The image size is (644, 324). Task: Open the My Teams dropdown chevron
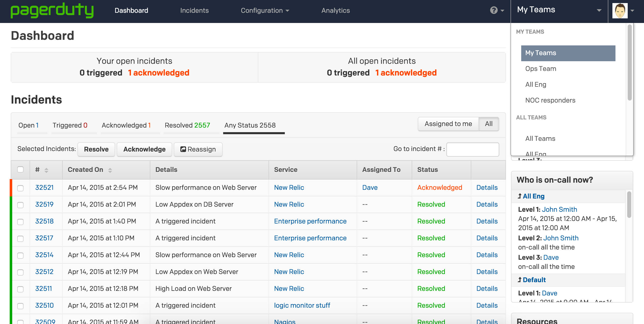[x=599, y=10]
